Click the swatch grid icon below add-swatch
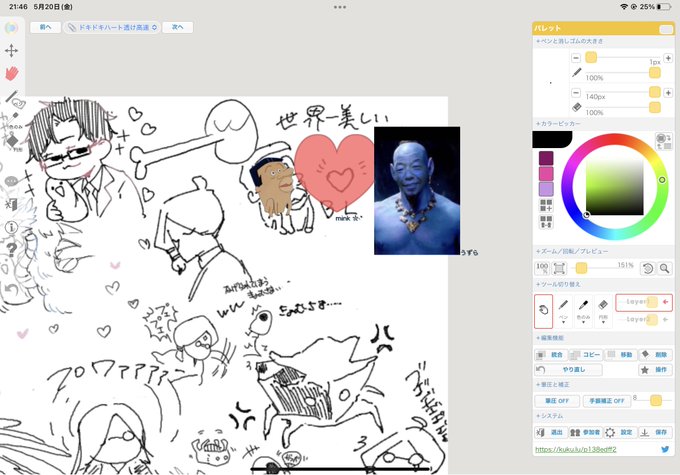The width and height of the screenshot is (680, 475). point(546,222)
